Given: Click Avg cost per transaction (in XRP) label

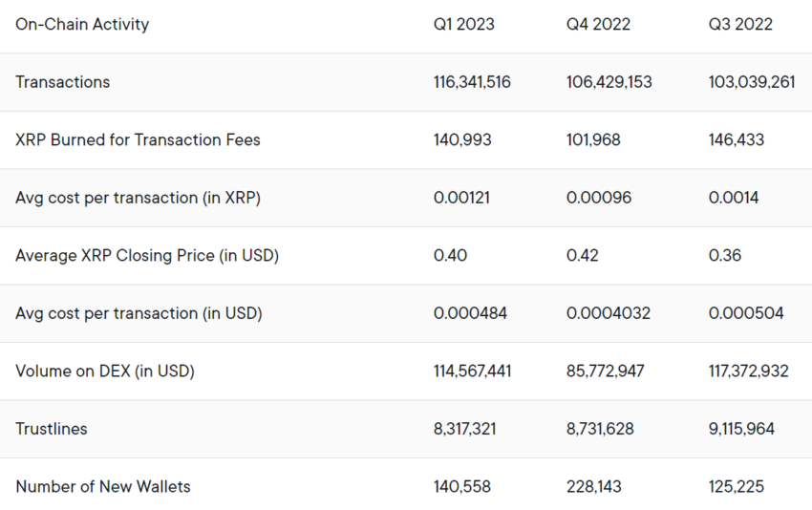Looking at the screenshot, I should 138,198.
